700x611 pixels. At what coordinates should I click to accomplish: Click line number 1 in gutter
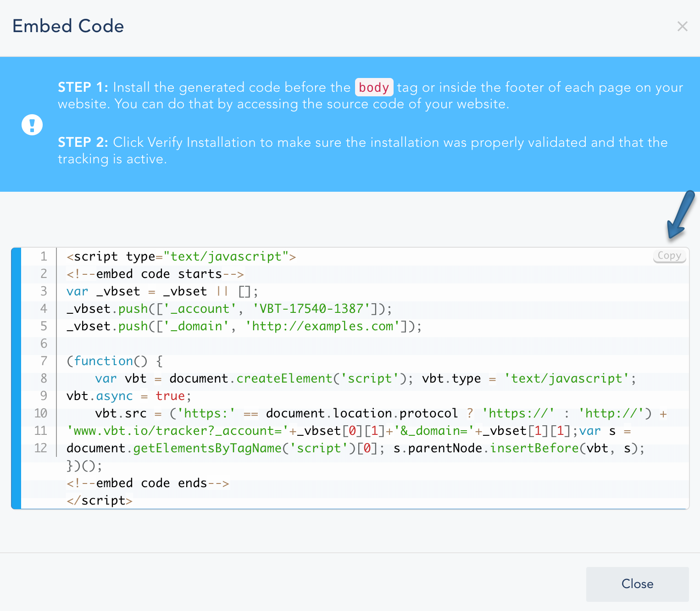[44, 256]
